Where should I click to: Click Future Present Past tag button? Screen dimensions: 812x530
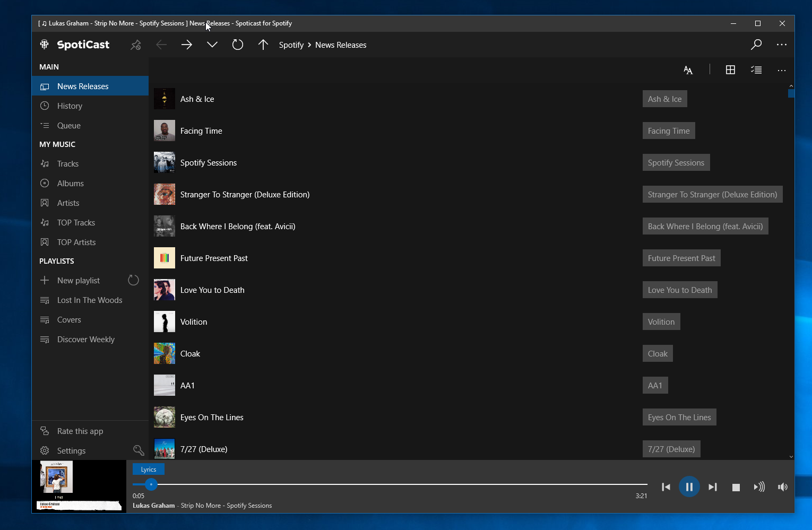click(681, 258)
